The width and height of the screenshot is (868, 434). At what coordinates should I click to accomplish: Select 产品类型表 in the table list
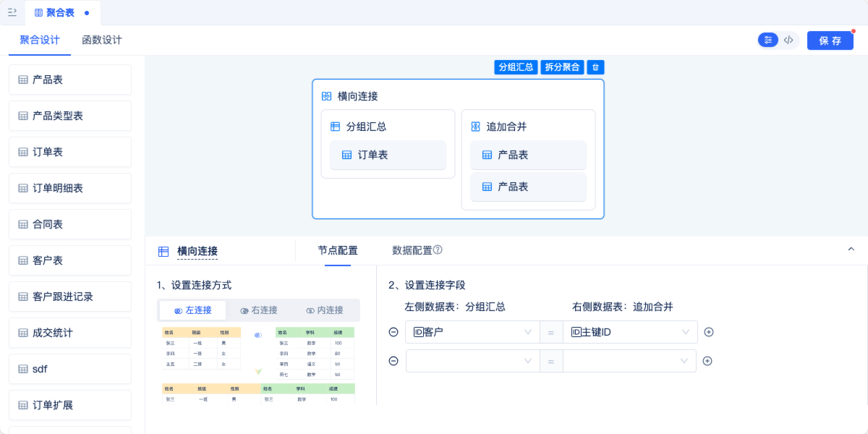[x=70, y=116]
